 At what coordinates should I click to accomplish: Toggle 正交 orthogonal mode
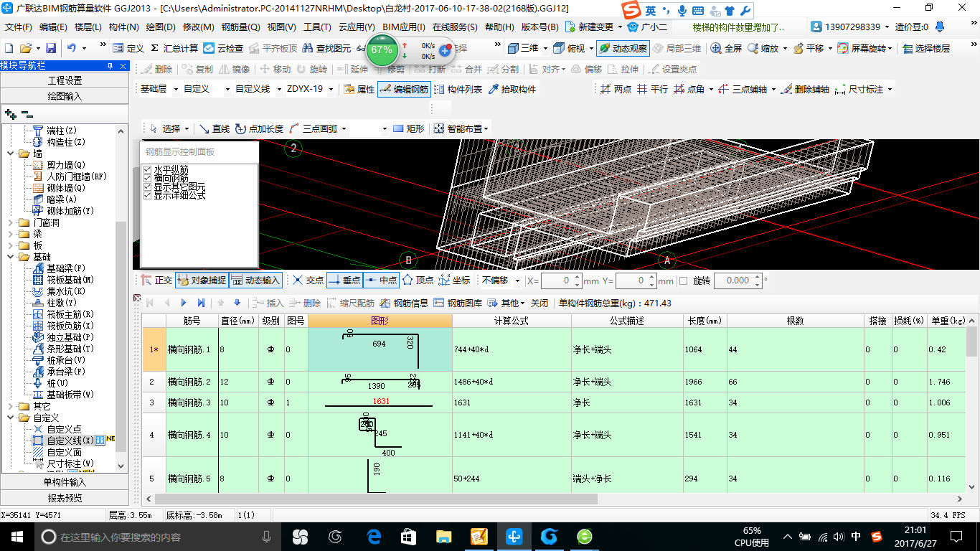pos(156,281)
